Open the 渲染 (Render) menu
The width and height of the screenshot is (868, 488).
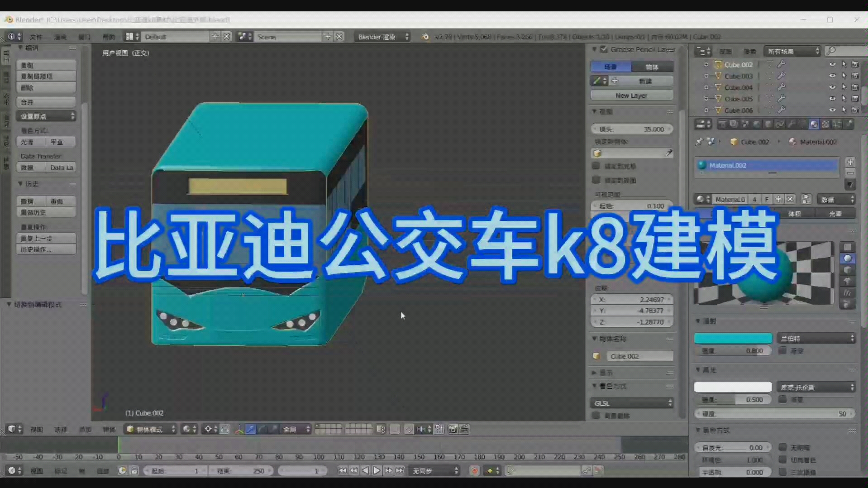[60, 37]
